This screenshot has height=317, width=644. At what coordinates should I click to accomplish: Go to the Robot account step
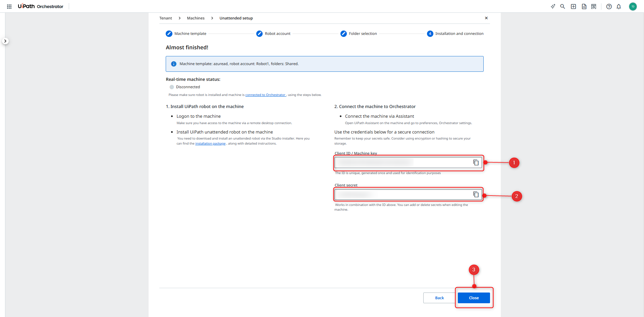(273, 34)
